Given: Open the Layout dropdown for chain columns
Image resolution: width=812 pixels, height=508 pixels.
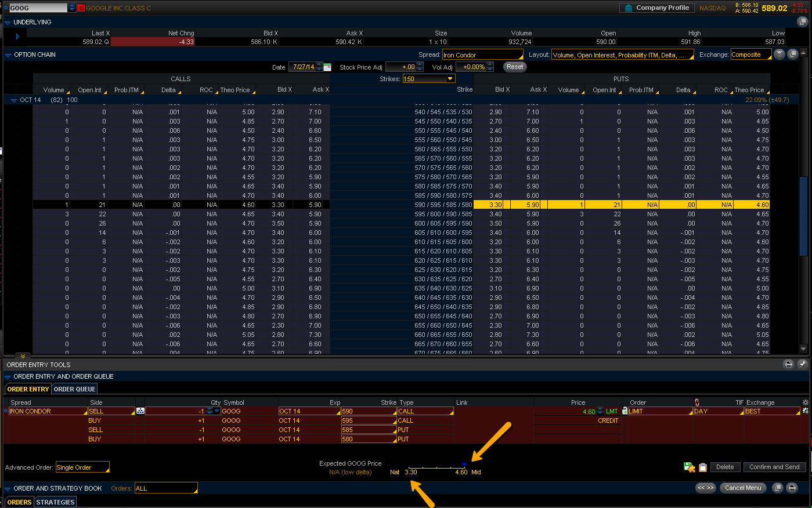Looking at the screenshot, I should (x=622, y=55).
